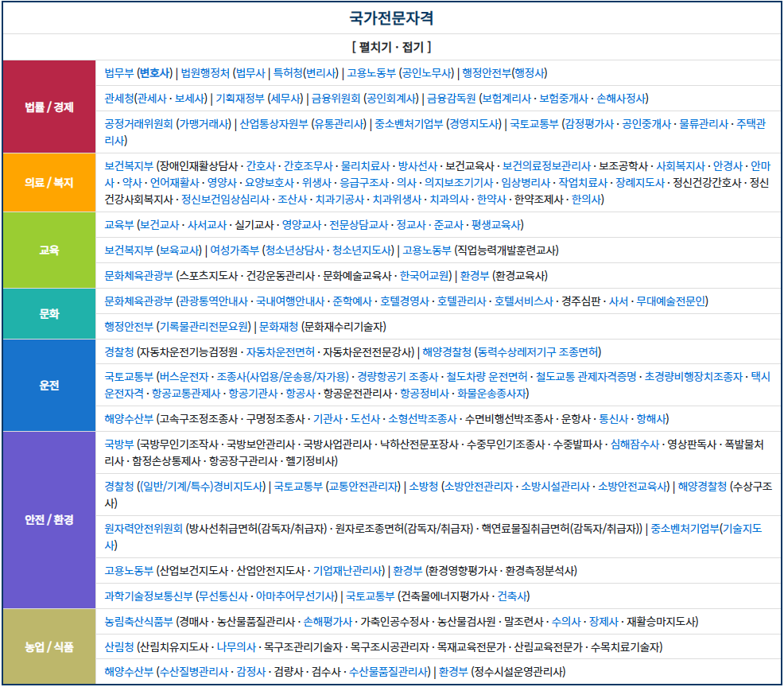Click the 공인중개사 link
The height and width of the screenshot is (687, 784).
[x=646, y=124]
